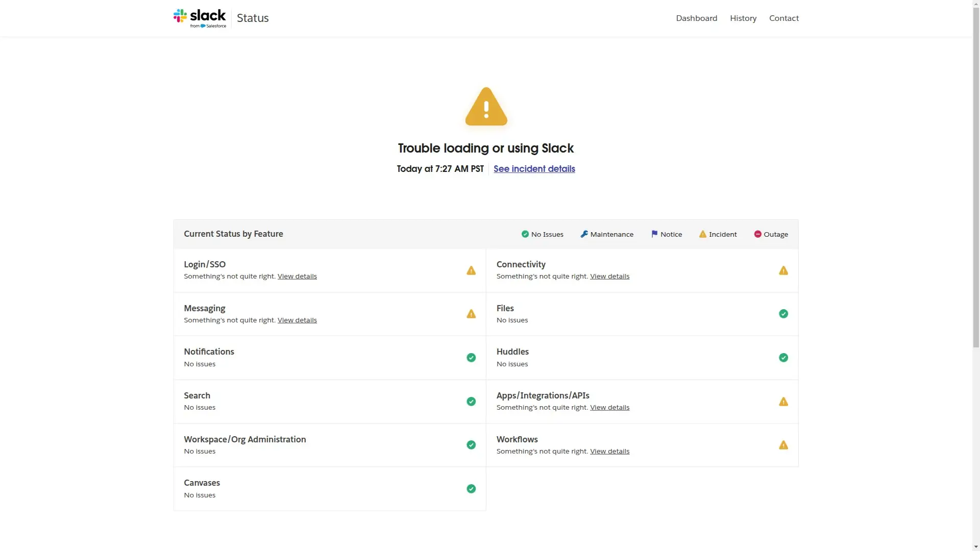Click the Notifications green checkmark icon
The image size is (980, 551).
(471, 358)
